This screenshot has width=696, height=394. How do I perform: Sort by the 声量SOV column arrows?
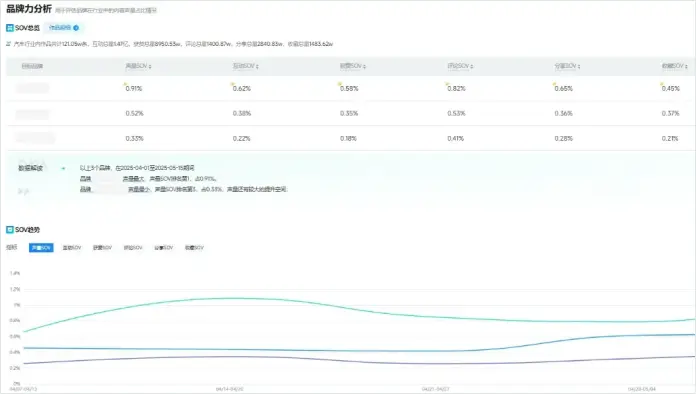click(150, 67)
